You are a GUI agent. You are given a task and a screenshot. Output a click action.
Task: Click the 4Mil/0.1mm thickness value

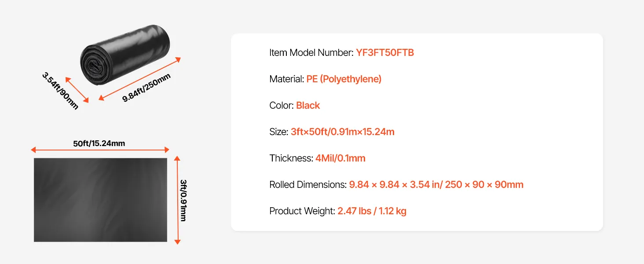[340, 158]
